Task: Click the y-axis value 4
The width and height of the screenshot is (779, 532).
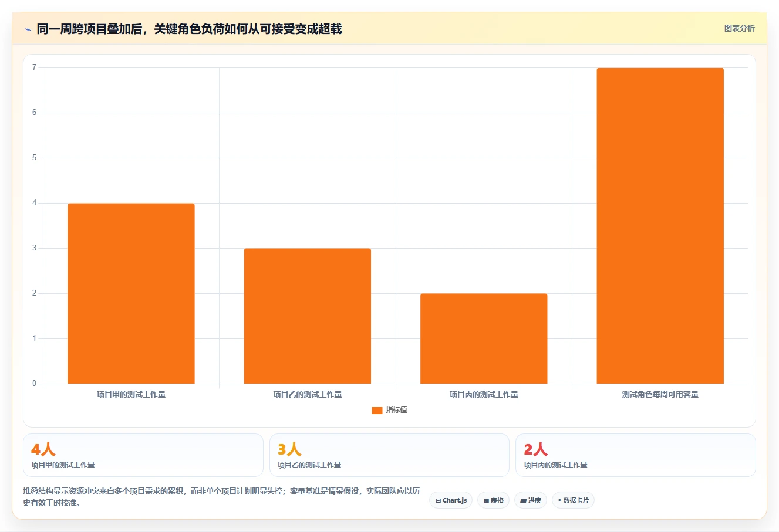Action: point(35,203)
